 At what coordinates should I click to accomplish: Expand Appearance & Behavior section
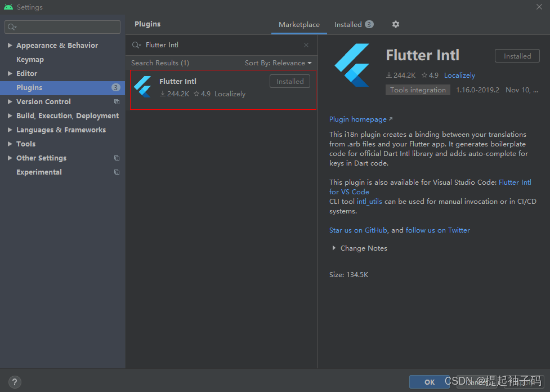click(x=10, y=45)
